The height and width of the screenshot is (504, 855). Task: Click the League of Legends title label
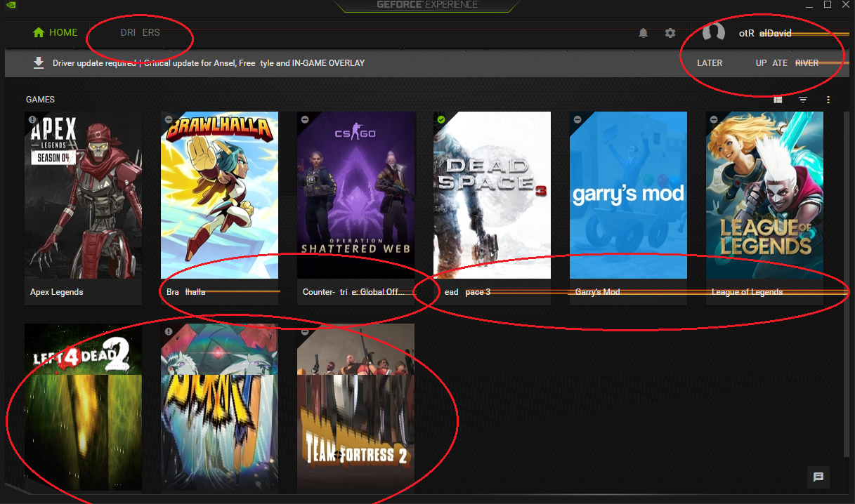(x=747, y=292)
